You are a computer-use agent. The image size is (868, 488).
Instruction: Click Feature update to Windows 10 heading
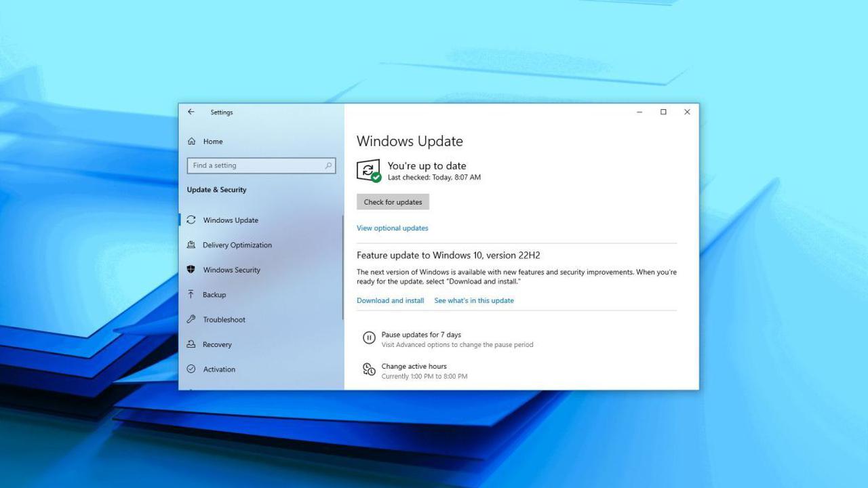[x=448, y=256]
